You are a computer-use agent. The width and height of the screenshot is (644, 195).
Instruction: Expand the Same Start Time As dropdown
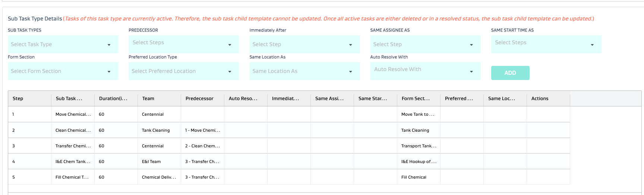tap(546, 44)
